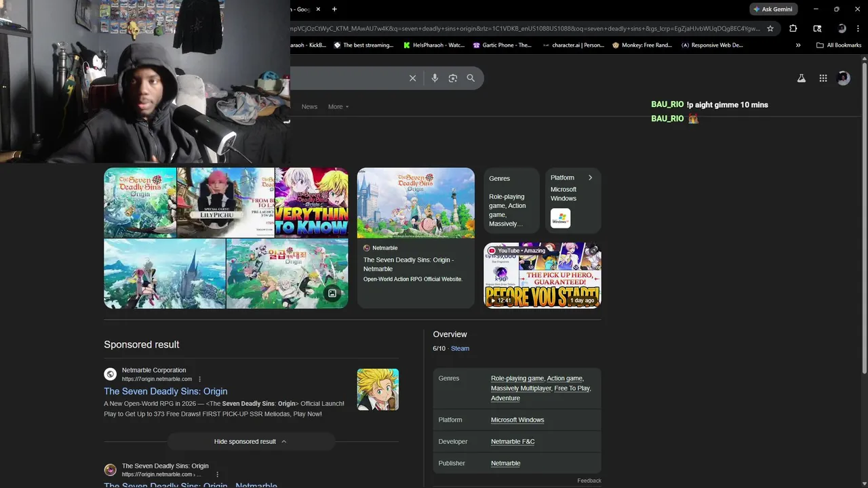This screenshot has height=488, width=868.
Task: Open the Free To Play genre link
Action: (x=572, y=388)
